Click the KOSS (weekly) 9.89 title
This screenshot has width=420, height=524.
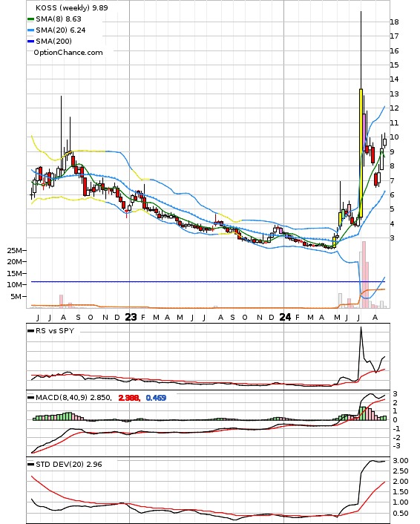(x=72, y=7)
